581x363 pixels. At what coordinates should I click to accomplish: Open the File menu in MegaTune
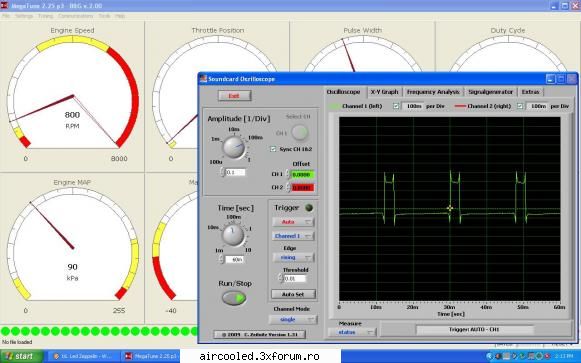(x=6, y=16)
